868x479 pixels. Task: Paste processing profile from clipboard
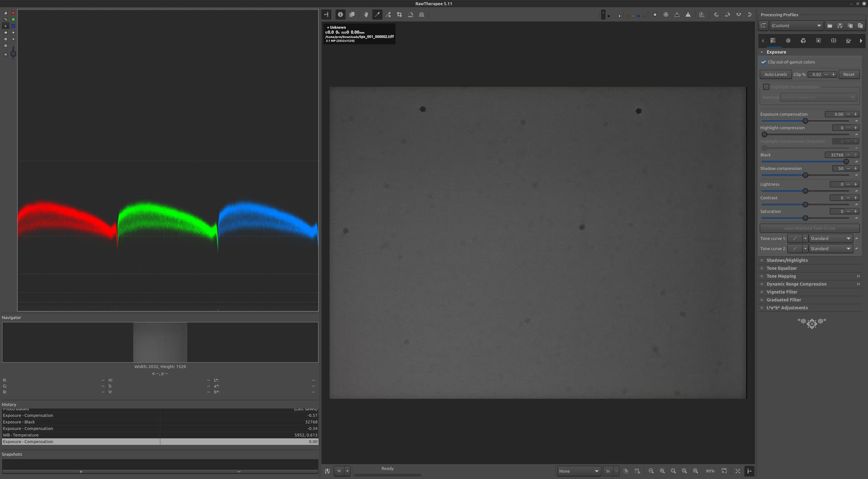coord(860,26)
